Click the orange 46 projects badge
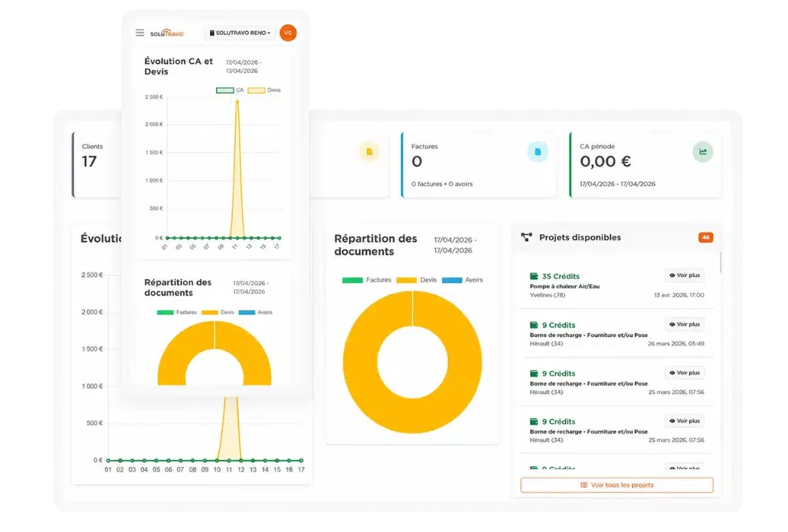 706,238
